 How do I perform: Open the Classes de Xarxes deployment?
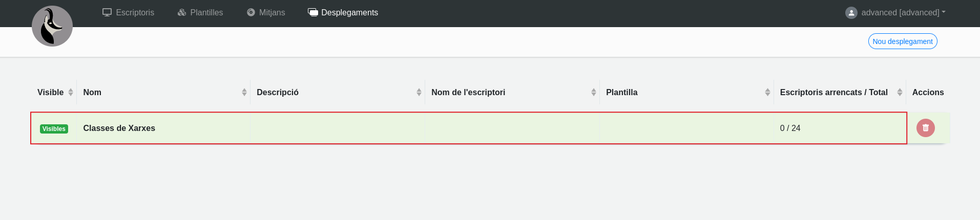click(119, 128)
